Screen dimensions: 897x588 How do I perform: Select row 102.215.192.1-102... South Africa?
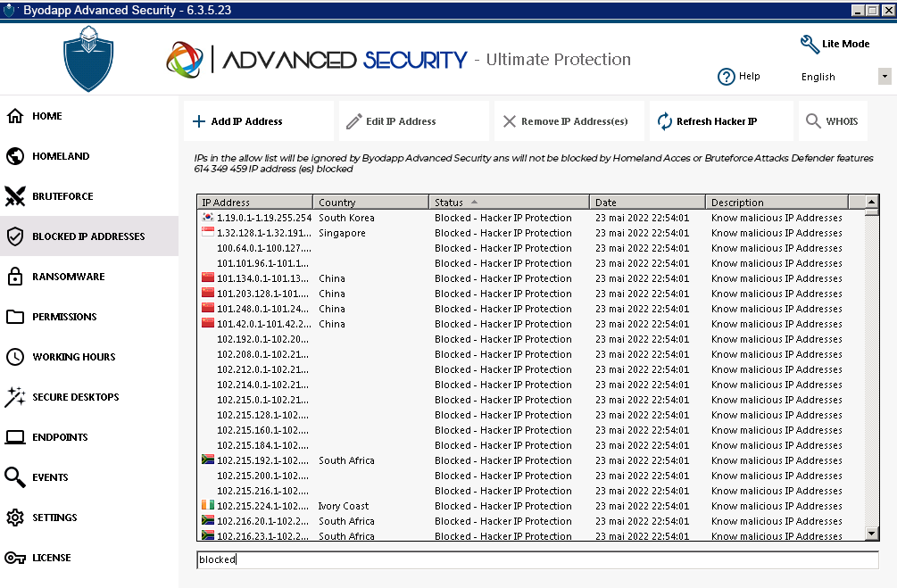point(530,460)
